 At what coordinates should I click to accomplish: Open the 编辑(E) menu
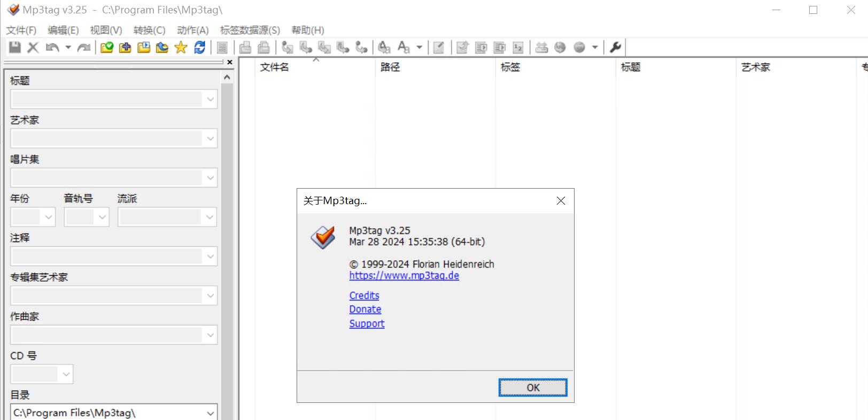(x=63, y=30)
